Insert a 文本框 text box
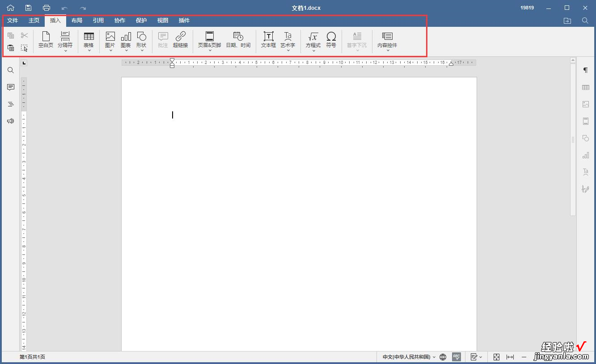 [269, 40]
